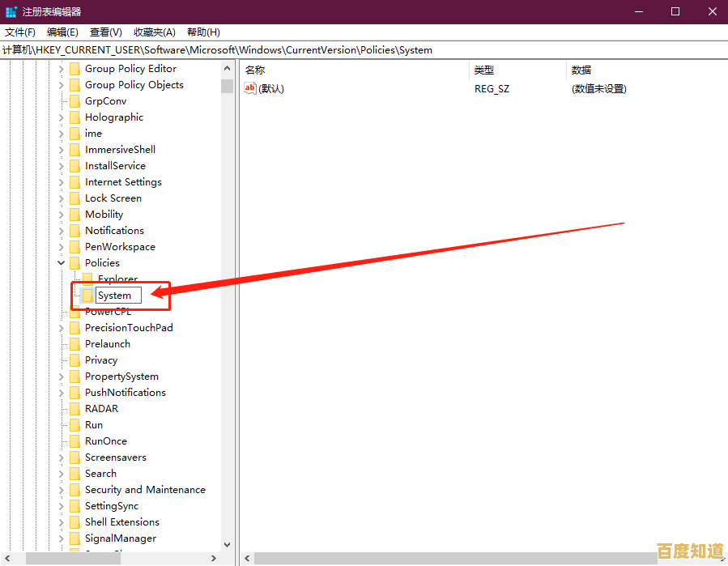728x566 pixels.
Task: Click the folder icon next to Policies
Action: click(76, 262)
